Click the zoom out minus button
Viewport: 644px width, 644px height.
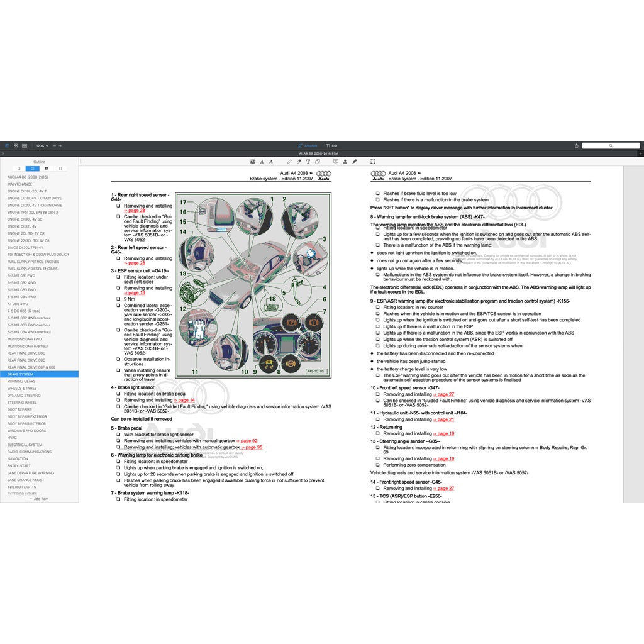coord(54,145)
